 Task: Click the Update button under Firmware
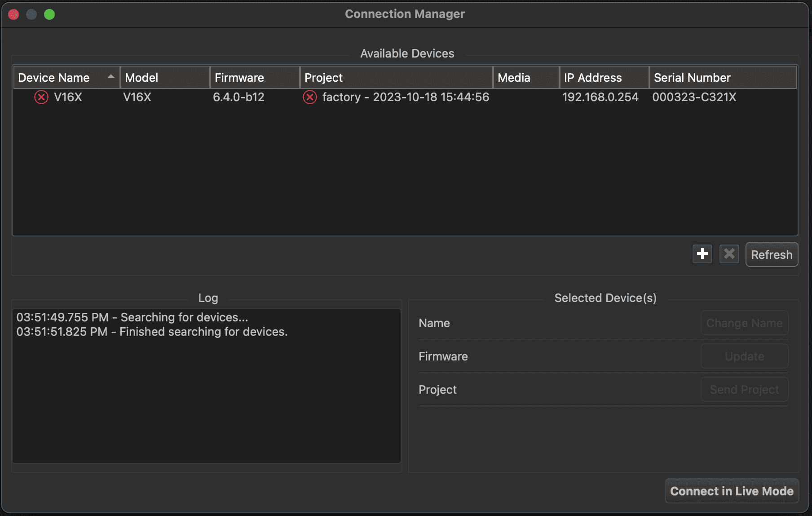(x=744, y=356)
